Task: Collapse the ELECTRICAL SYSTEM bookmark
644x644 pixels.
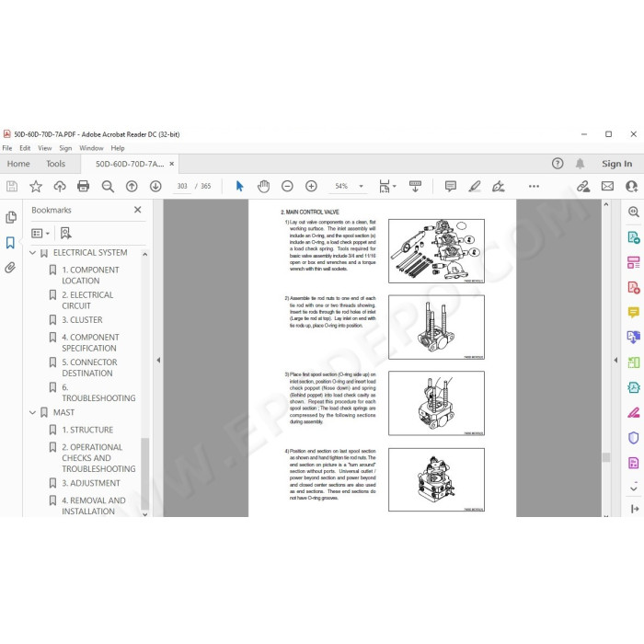Action: 33,253
